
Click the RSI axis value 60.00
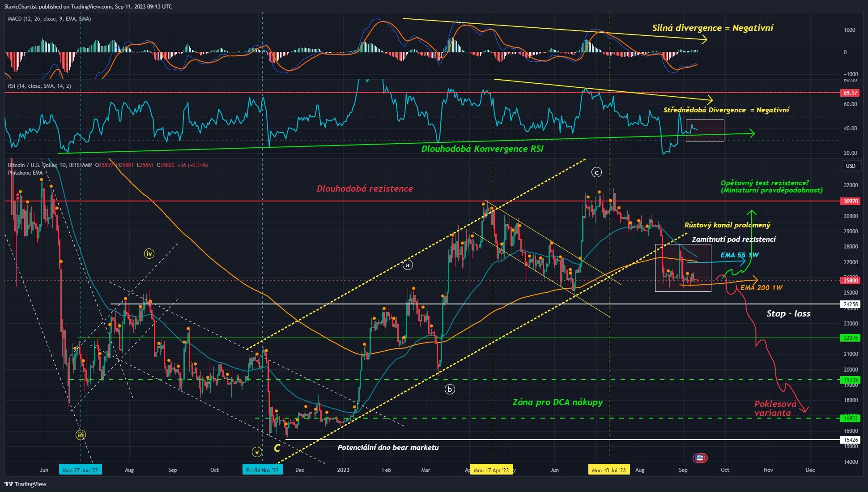(851, 104)
